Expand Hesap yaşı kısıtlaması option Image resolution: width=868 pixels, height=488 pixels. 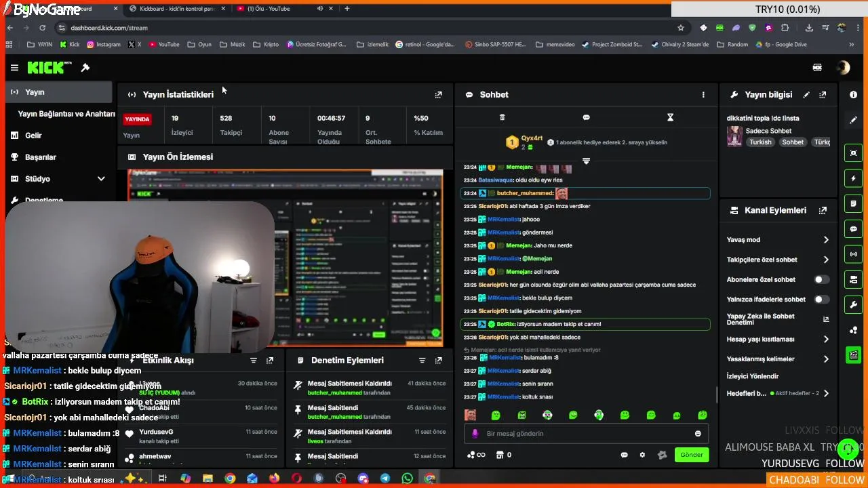(826, 339)
